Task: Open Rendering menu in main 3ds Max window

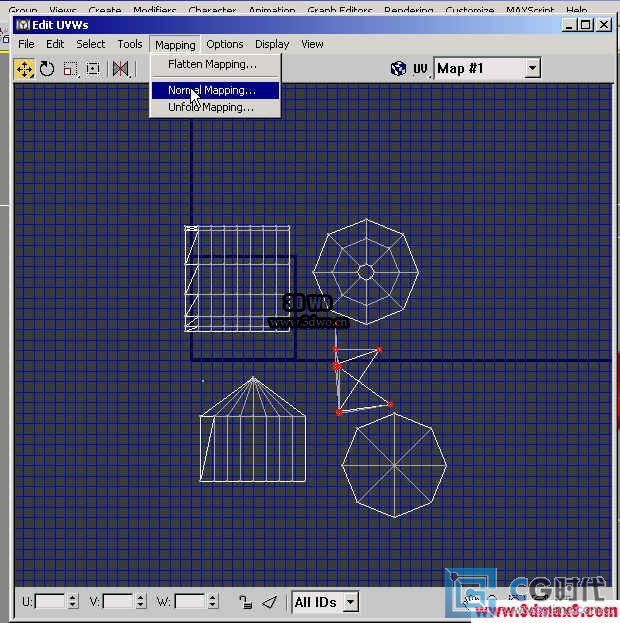Action: click(x=409, y=10)
